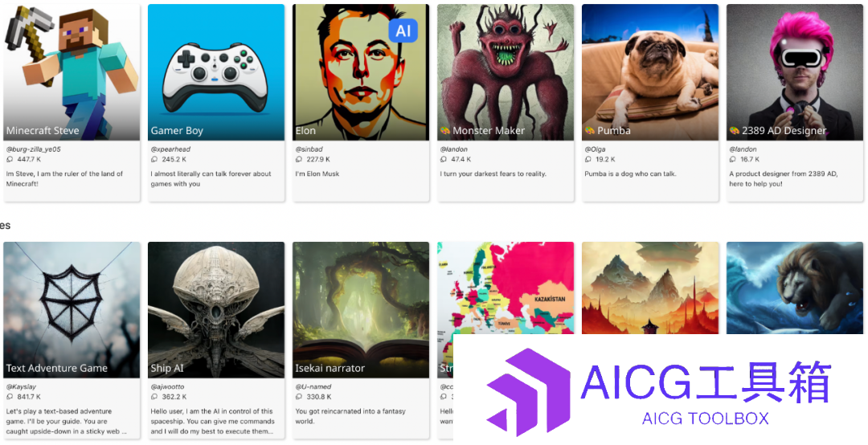
Task: Select the lion in waves thumbnail
Action: 794,288
